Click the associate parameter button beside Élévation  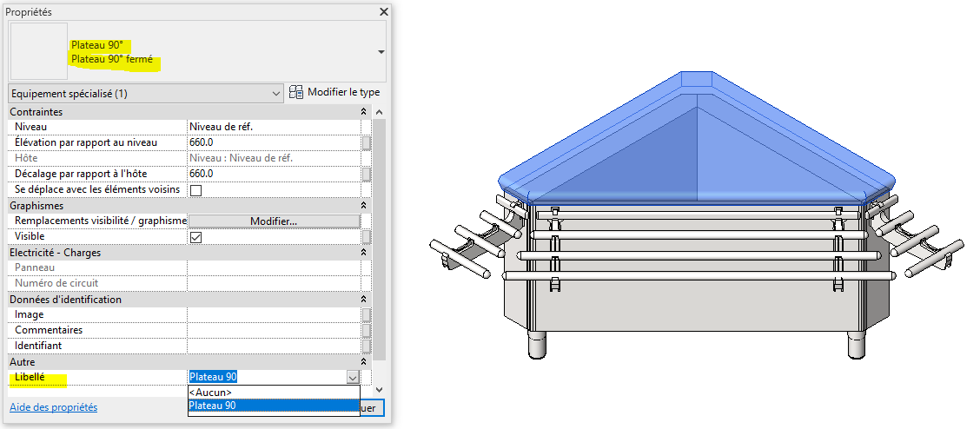[367, 142]
